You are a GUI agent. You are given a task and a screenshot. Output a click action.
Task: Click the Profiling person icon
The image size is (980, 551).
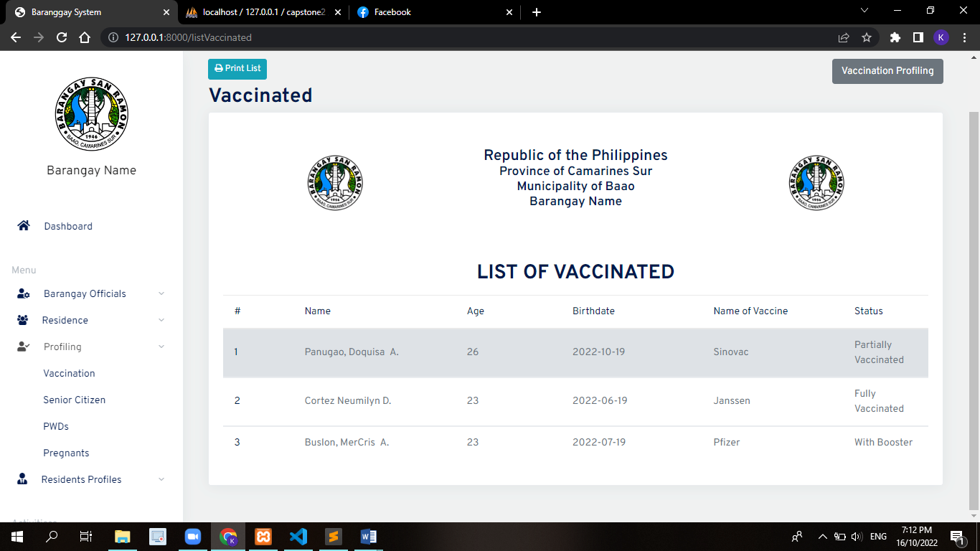(x=22, y=347)
